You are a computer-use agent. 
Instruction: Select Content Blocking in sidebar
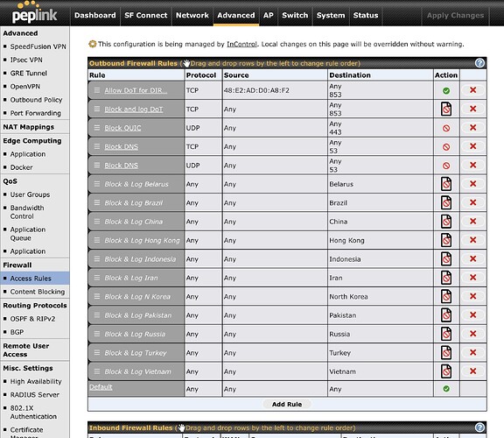(38, 292)
